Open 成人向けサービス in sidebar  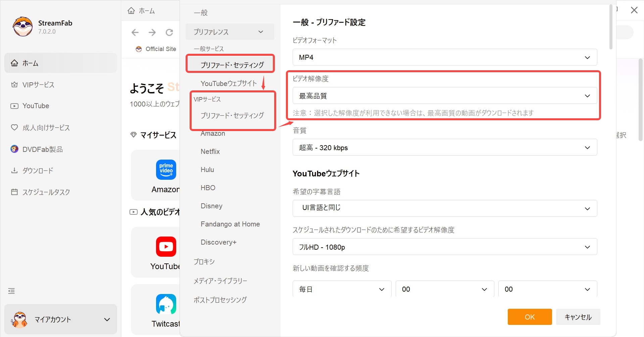click(x=46, y=128)
